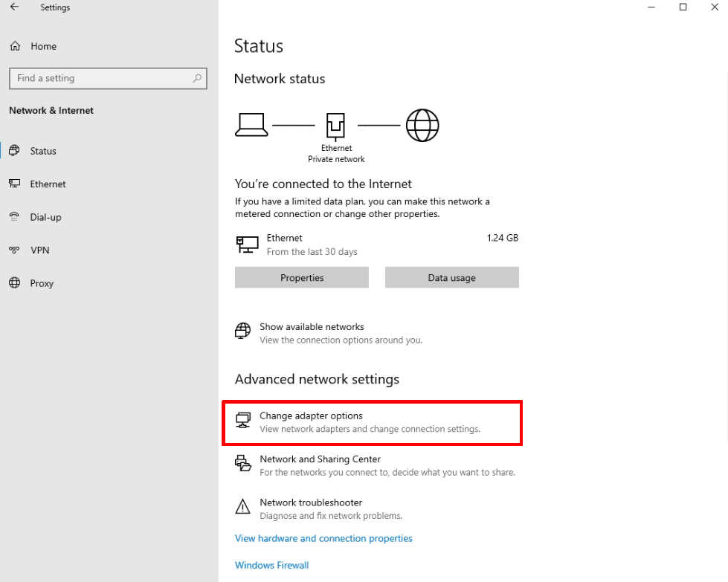The height and width of the screenshot is (582, 728).
Task: Open the Windows Firewall link
Action: click(271, 565)
